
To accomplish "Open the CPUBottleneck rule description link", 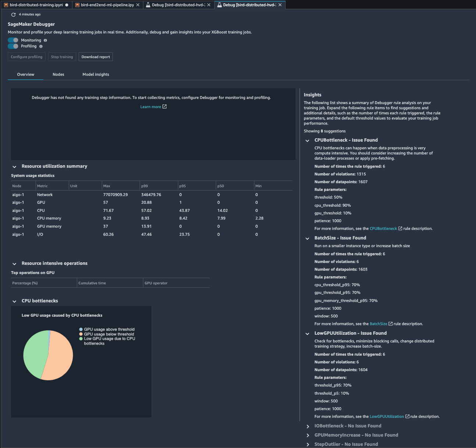I will [x=383, y=228].
